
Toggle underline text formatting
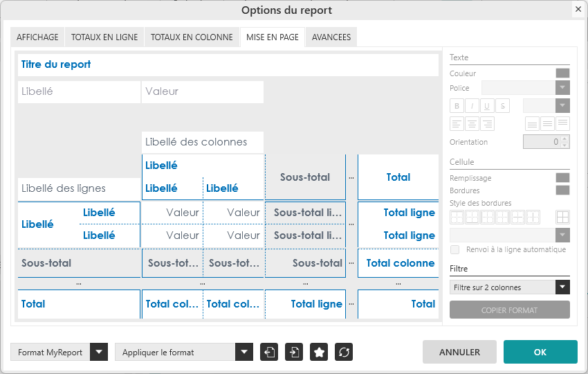pyautogui.click(x=487, y=106)
